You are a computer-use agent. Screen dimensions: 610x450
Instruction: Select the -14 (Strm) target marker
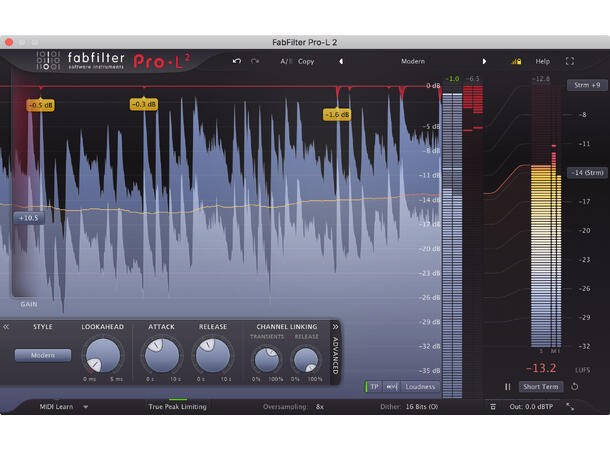(587, 172)
